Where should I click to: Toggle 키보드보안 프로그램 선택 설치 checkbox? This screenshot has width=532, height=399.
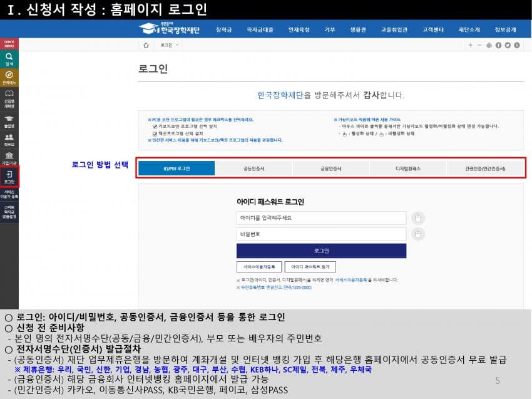[155, 126]
